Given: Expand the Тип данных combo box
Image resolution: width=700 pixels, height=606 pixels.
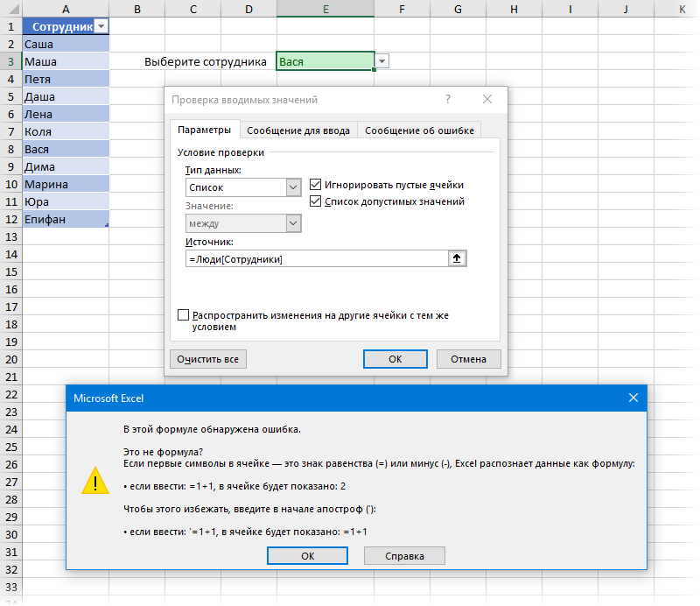Looking at the screenshot, I should 293,187.
